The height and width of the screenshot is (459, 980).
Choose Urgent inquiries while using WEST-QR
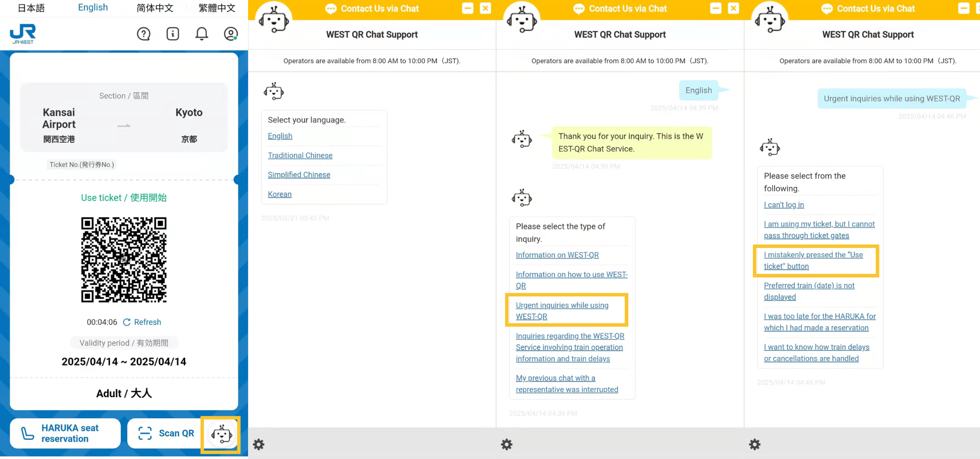562,311
